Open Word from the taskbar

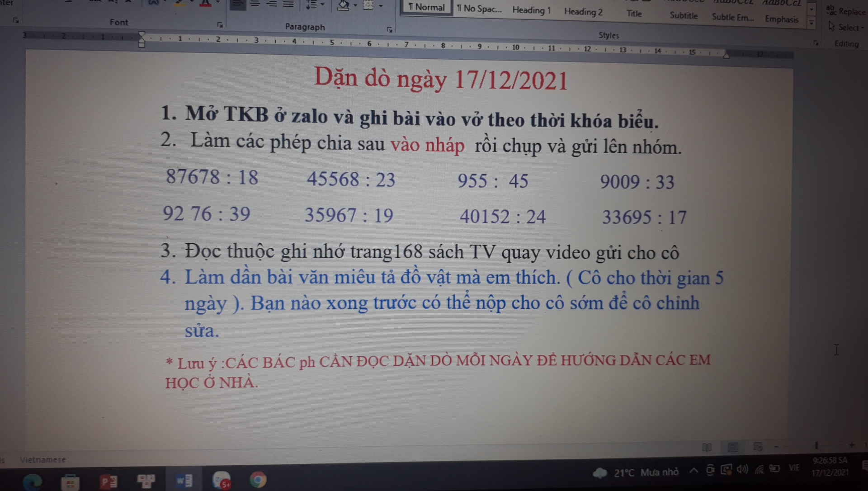coord(184,480)
